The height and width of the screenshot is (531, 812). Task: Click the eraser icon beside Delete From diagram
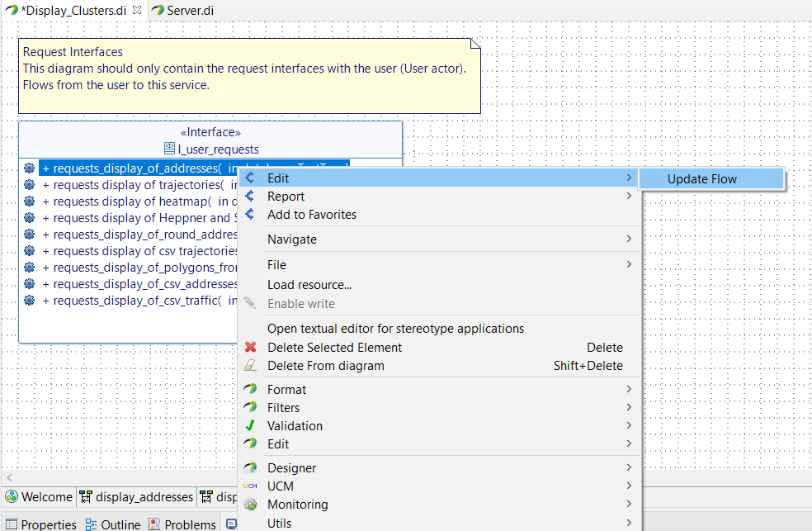(250, 365)
